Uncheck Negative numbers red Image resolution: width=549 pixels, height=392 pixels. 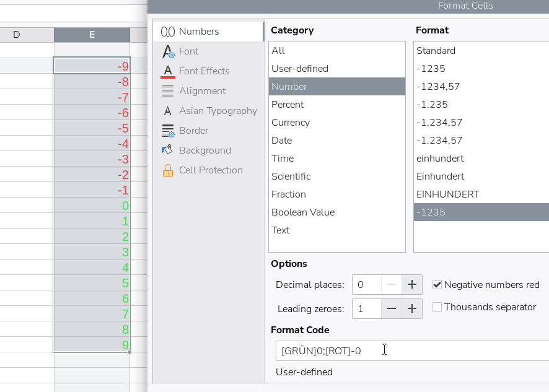(x=437, y=284)
